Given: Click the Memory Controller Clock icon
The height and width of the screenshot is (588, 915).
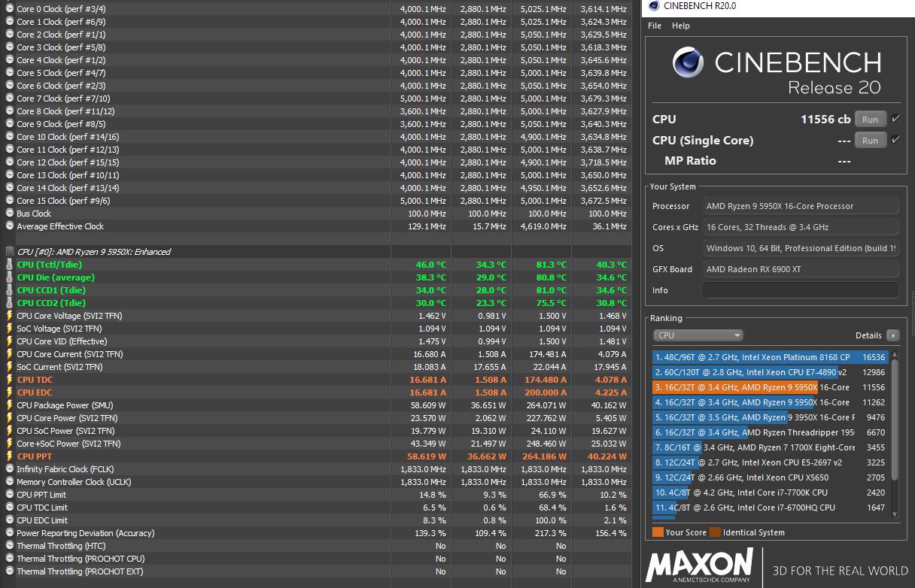Looking at the screenshot, I should point(10,482).
